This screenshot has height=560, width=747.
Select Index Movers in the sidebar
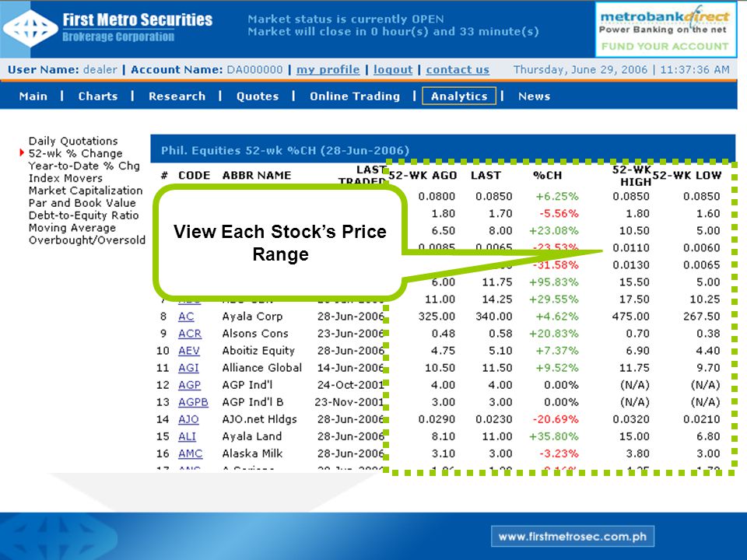65,178
